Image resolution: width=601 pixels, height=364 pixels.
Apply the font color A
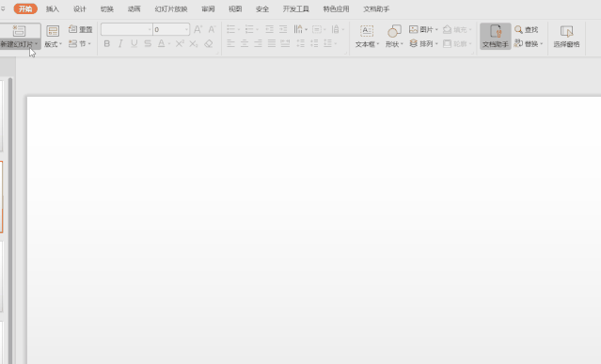162,43
